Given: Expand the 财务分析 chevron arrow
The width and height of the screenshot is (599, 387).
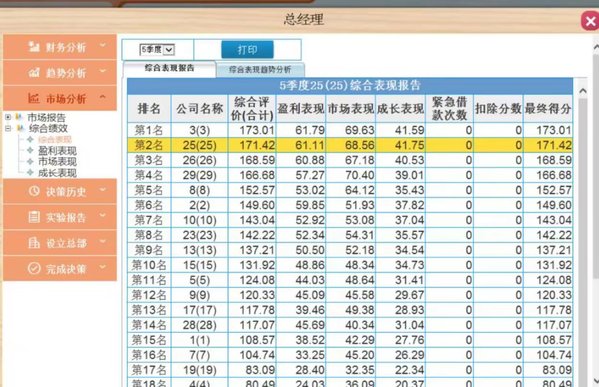Looking at the screenshot, I should (103, 45).
